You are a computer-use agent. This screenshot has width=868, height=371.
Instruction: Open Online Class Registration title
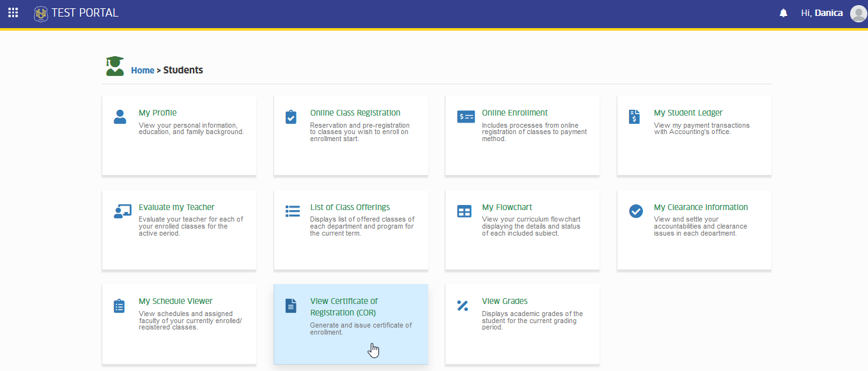coord(355,113)
